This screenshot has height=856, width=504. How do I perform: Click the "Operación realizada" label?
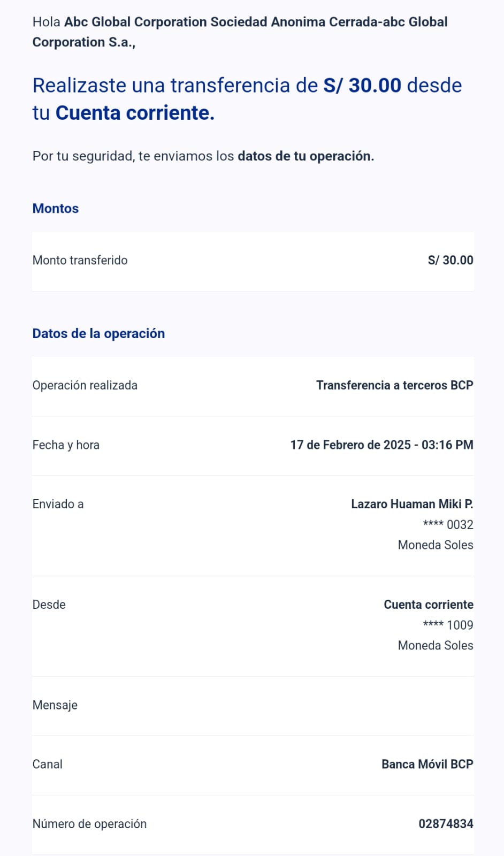[x=85, y=386]
